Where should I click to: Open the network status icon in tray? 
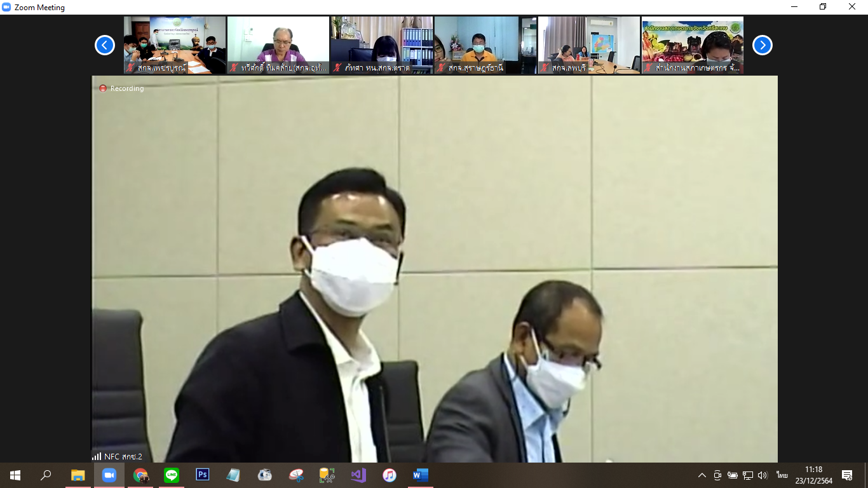pyautogui.click(x=748, y=475)
